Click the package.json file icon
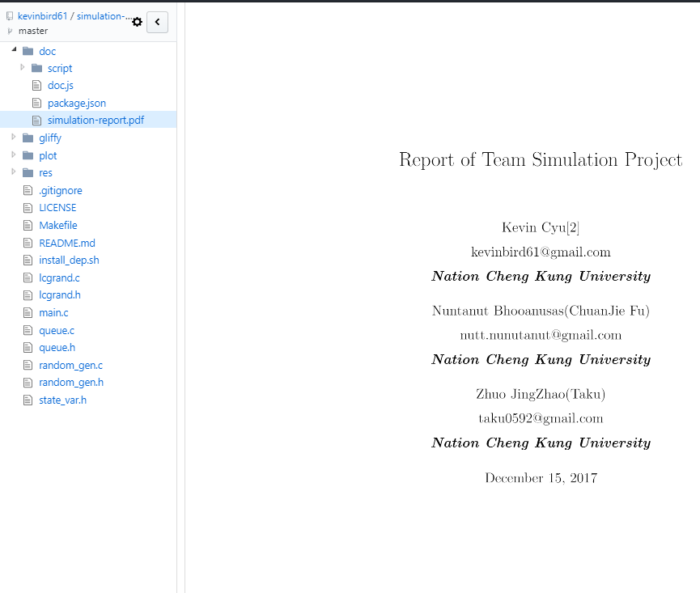The image size is (700, 593). tap(36, 103)
